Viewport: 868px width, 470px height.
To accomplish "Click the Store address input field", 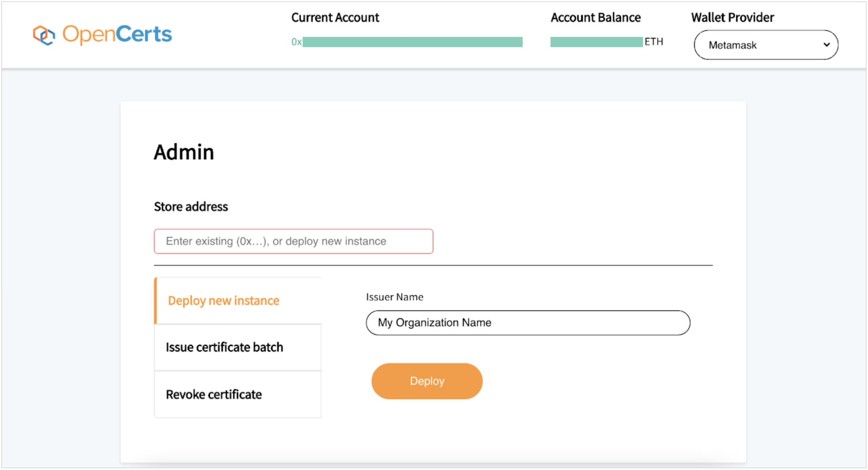I will pos(293,241).
